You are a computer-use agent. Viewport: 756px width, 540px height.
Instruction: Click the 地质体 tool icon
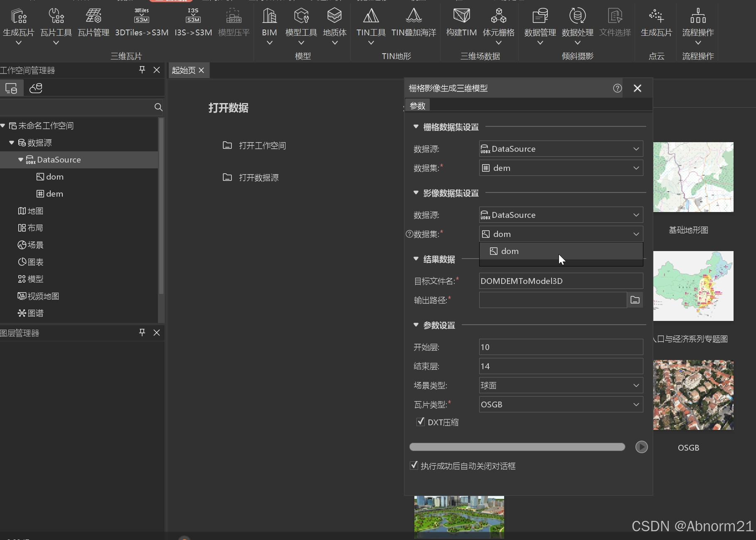click(x=334, y=19)
